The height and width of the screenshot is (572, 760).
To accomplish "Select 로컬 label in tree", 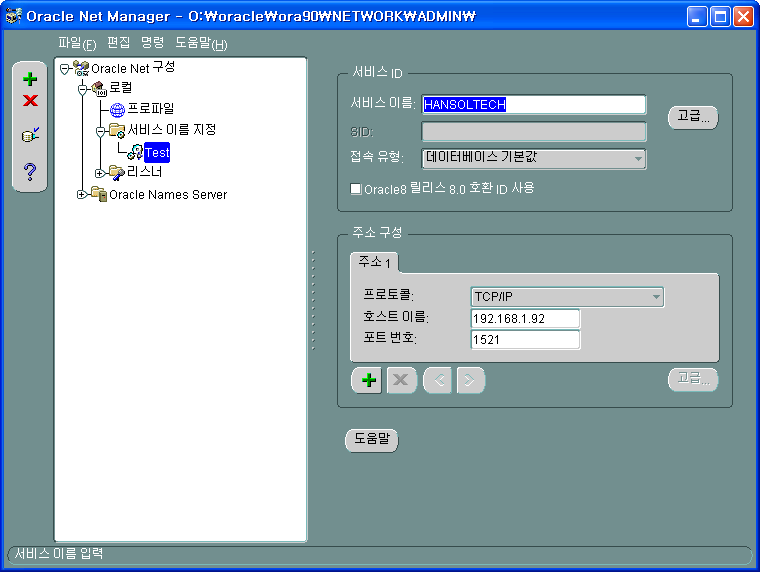I will (x=121, y=88).
